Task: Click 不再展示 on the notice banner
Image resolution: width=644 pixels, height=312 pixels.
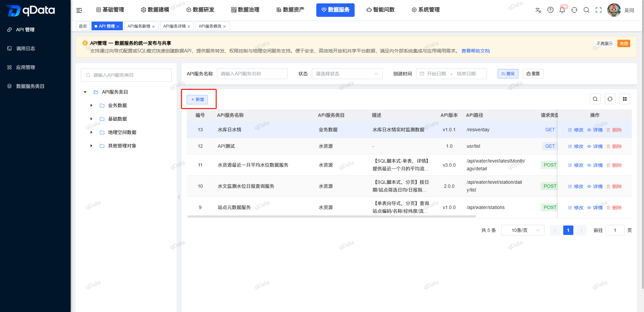Action: (x=605, y=43)
